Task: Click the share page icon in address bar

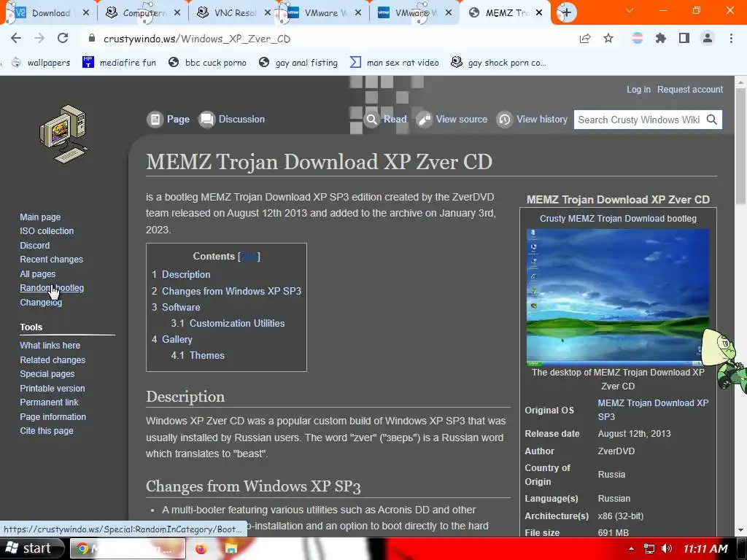Action: click(585, 39)
